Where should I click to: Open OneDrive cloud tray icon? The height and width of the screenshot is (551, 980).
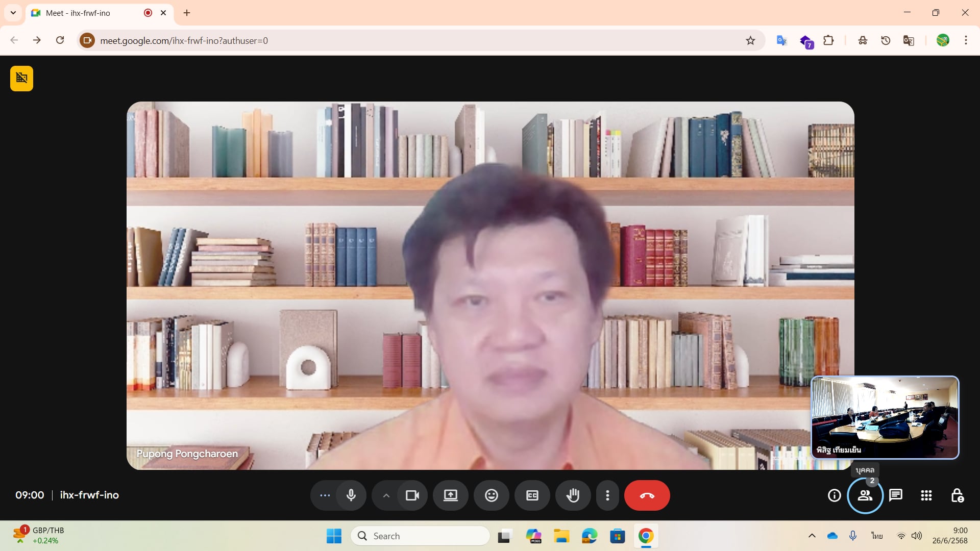pos(832,536)
